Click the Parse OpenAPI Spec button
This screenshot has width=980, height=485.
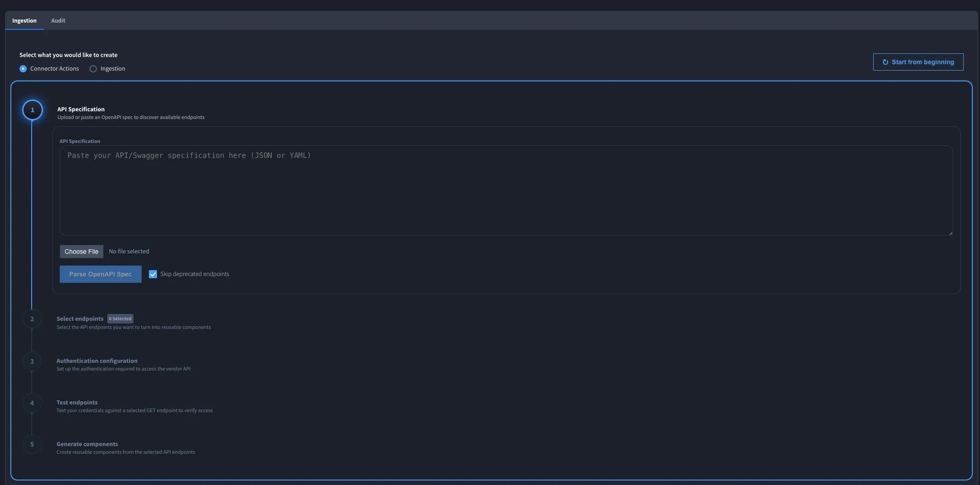pyautogui.click(x=100, y=274)
